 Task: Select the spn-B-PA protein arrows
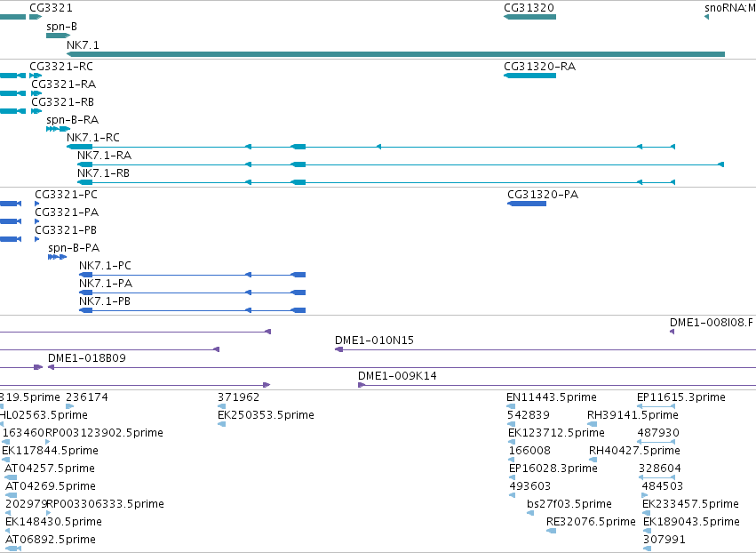click(58, 257)
